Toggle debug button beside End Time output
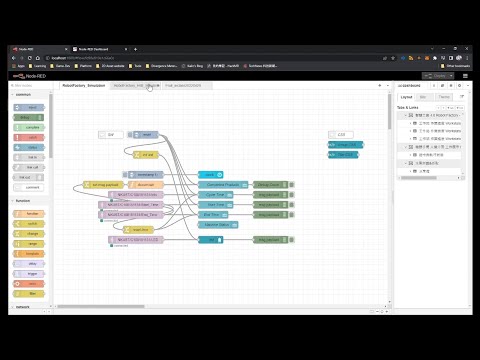This screenshot has height=360, width=480. pyautogui.click(x=291, y=215)
